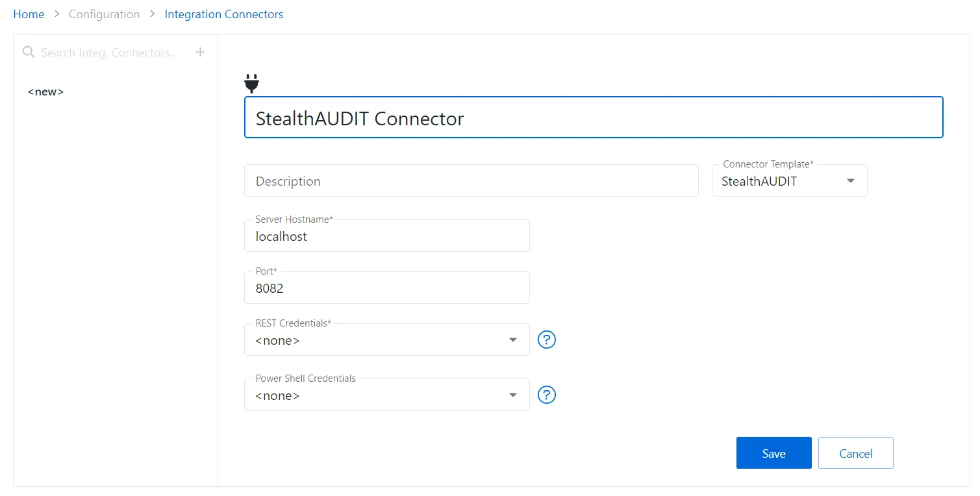Open help for Power Shell Credentials

pyautogui.click(x=547, y=395)
